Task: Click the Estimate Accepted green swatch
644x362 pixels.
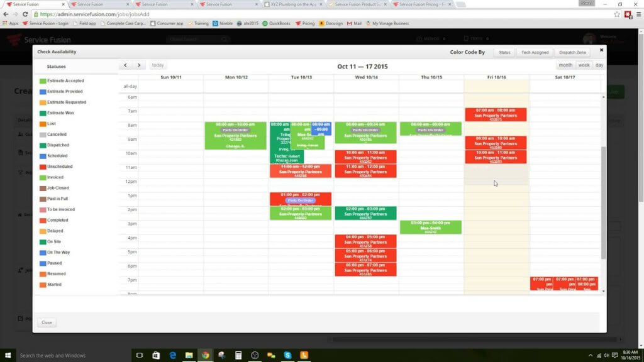Action: (43, 81)
